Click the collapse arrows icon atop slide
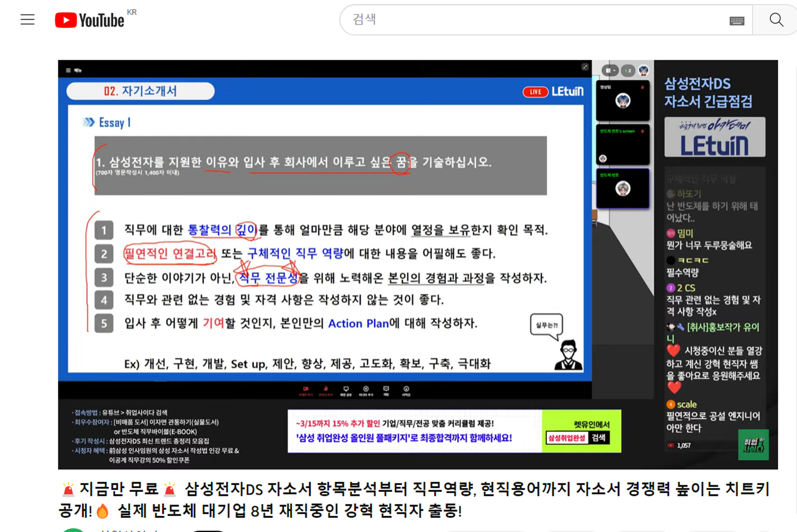The width and height of the screenshot is (797, 532). tap(585, 67)
